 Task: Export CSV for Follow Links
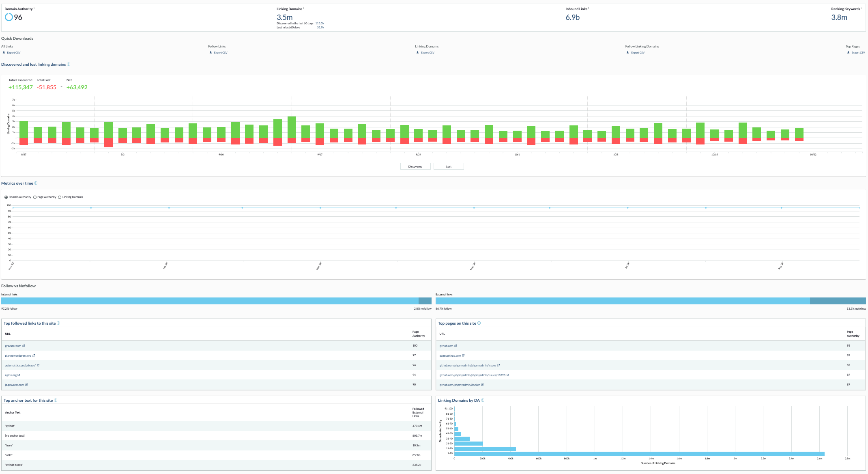pos(221,53)
